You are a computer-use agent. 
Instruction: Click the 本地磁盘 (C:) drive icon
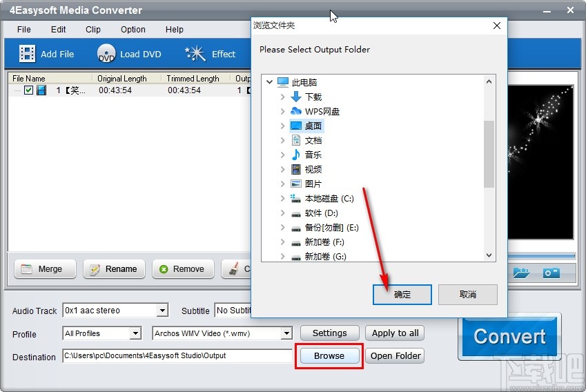(x=295, y=198)
